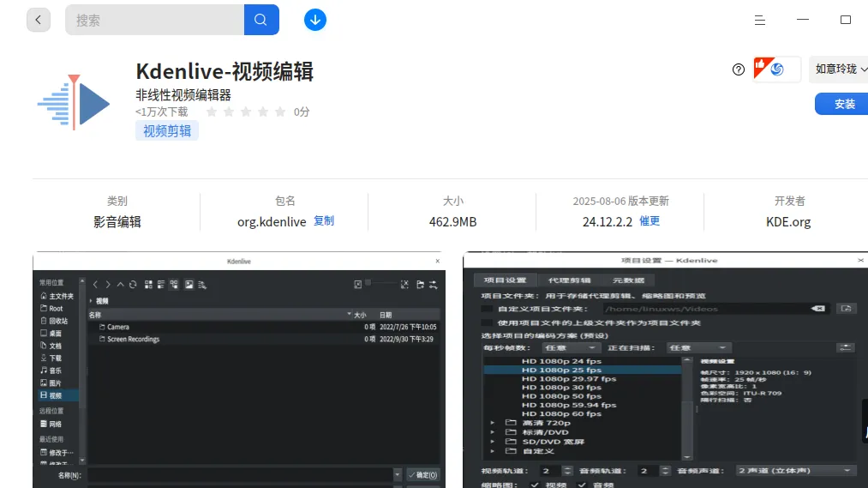The height and width of the screenshot is (488, 868).
Task: Click the Kdenlive app logo
Action: tap(74, 102)
